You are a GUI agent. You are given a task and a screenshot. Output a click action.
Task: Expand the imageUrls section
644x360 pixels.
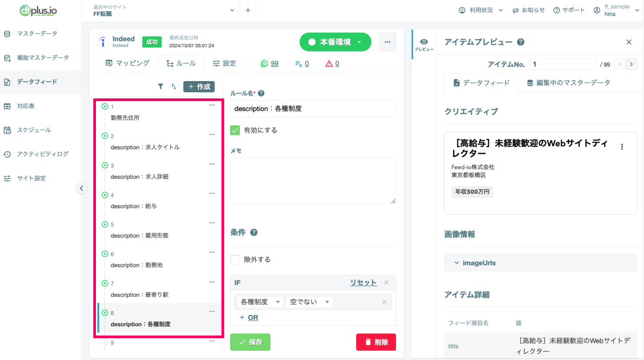point(540,263)
